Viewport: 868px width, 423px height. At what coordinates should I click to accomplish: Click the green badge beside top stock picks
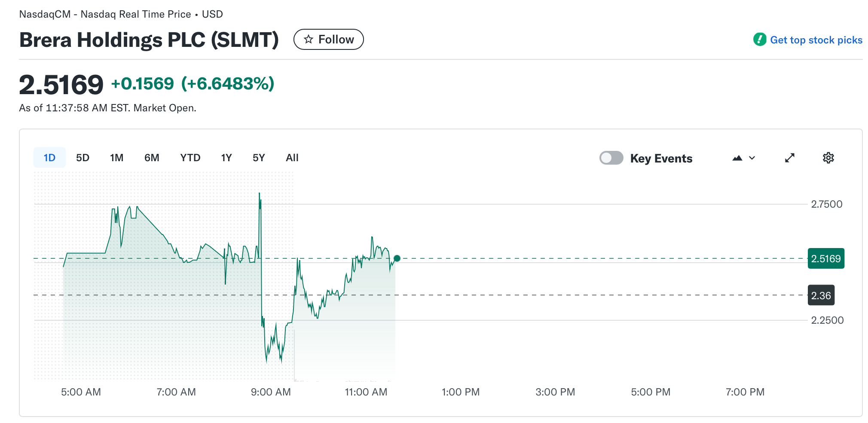pos(760,39)
